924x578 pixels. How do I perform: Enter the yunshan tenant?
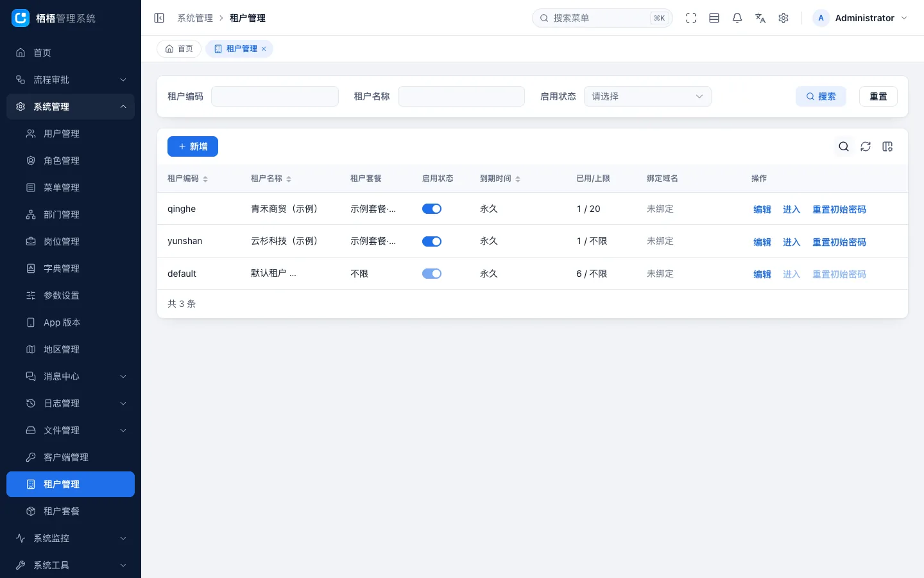792,242
